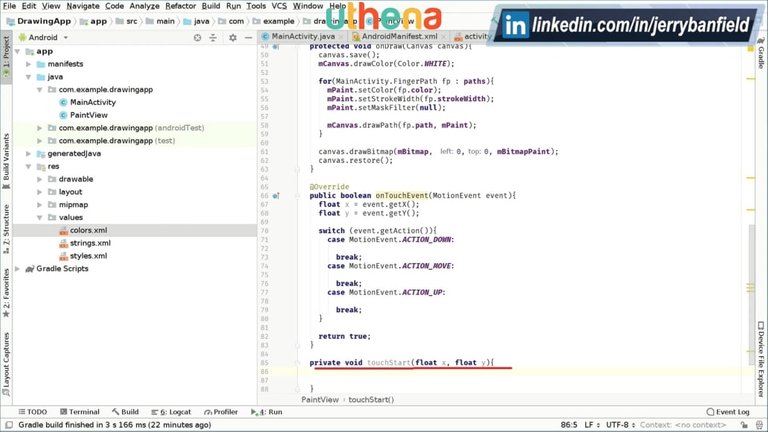This screenshot has height=432, width=768.
Task: Collapse the res folder in the tree
Action: [x=29, y=166]
